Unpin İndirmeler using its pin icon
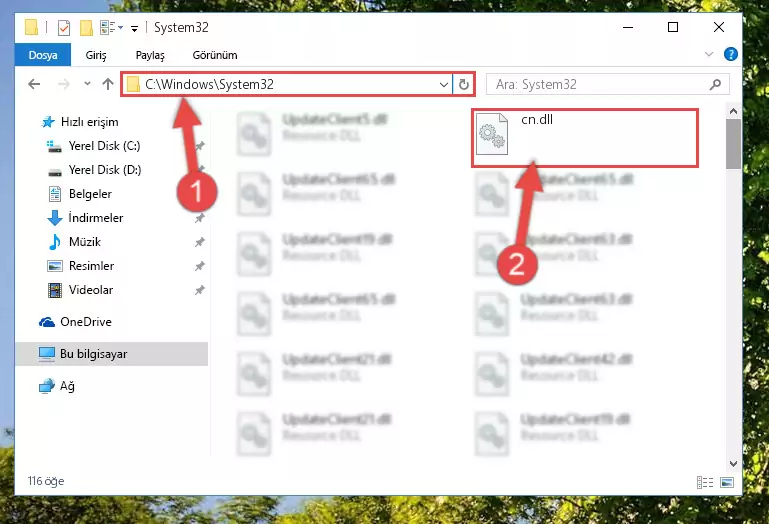769x524 pixels. coord(199,218)
